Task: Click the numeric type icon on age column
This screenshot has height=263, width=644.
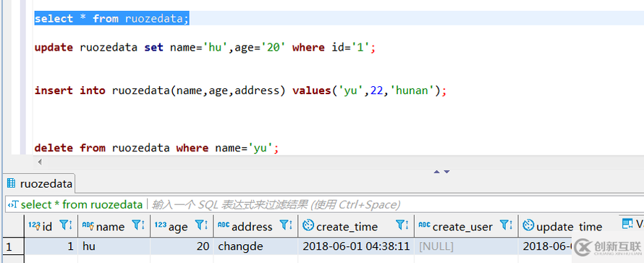Action: (x=161, y=225)
